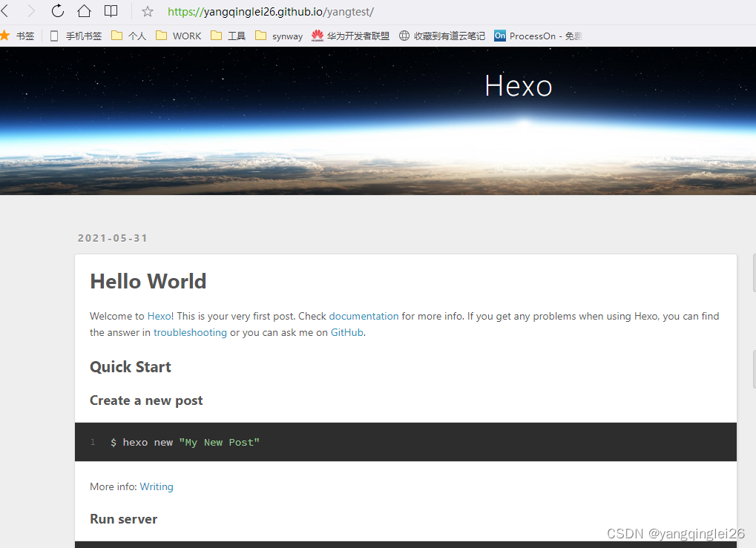Open the ProcessOn bookmark
This screenshot has width=756, height=548.
click(538, 36)
